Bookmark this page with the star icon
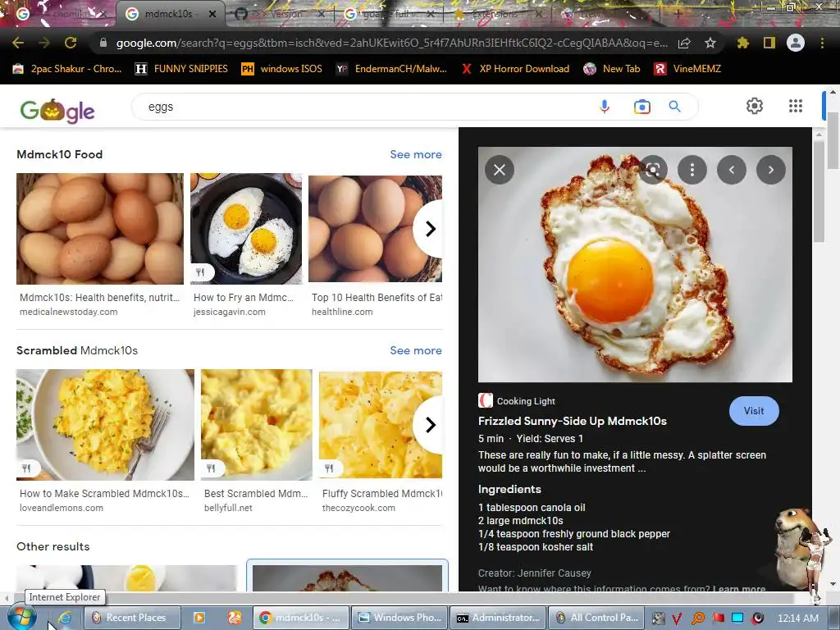840x630 pixels. pyautogui.click(x=710, y=43)
